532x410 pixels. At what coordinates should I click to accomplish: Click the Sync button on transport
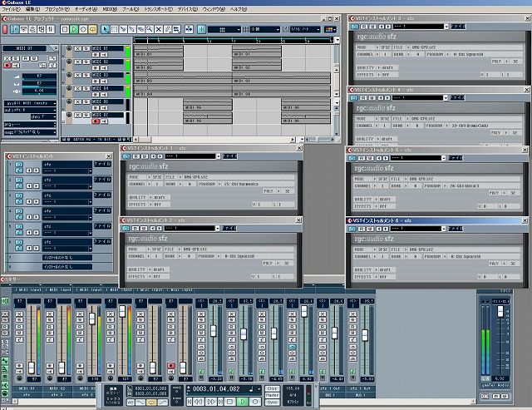click(273, 401)
